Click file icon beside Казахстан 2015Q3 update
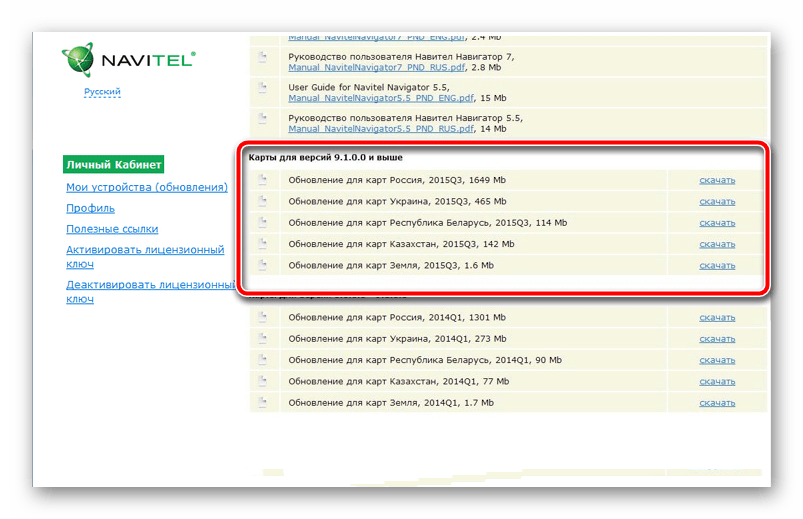This screenshot has height=519, width=803. [263, 243]
